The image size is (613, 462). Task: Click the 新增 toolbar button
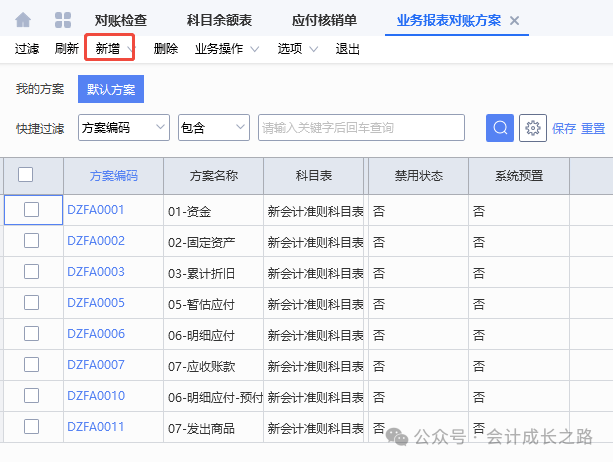click(x=108, y=49)
